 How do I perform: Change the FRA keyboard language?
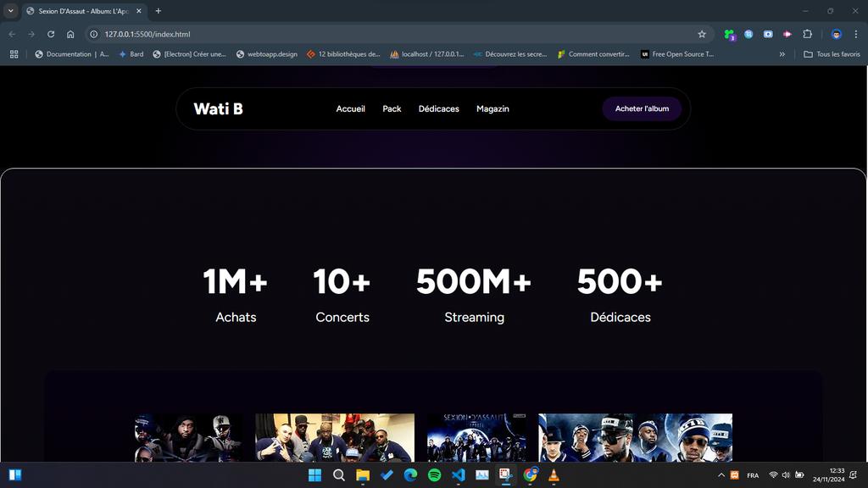pos(753,475)
